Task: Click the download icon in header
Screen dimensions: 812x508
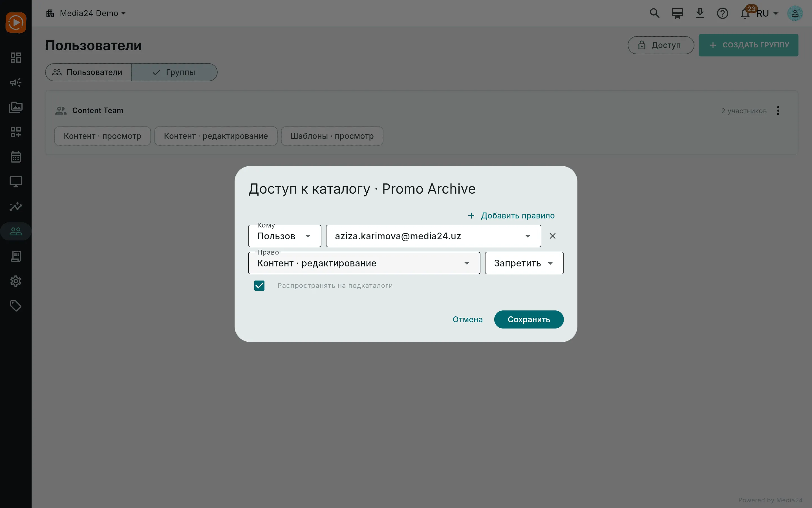Action: [x=700, y=13]
